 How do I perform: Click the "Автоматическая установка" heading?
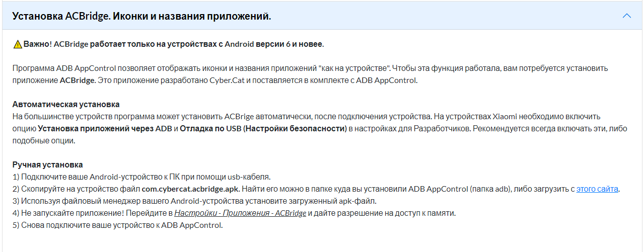[x=66, y=105]
